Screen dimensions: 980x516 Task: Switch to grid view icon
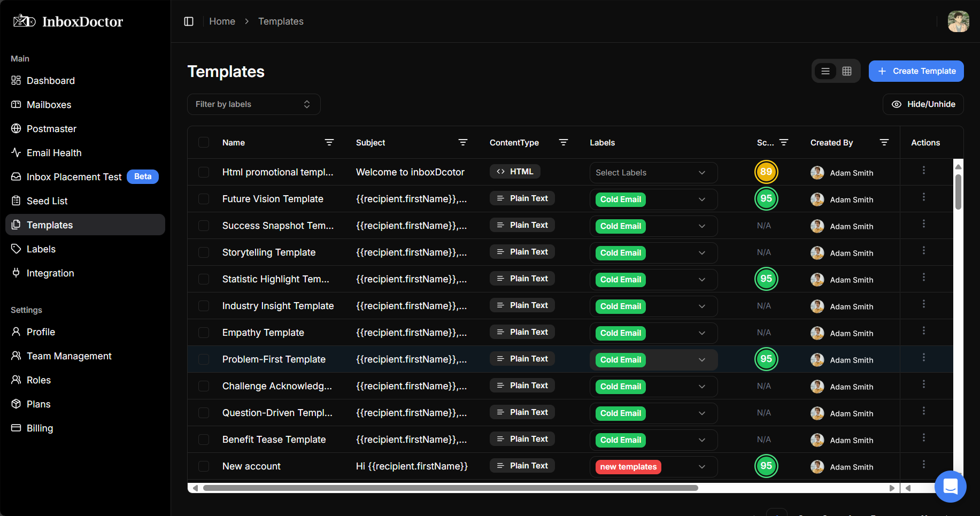tap(847, 71)
